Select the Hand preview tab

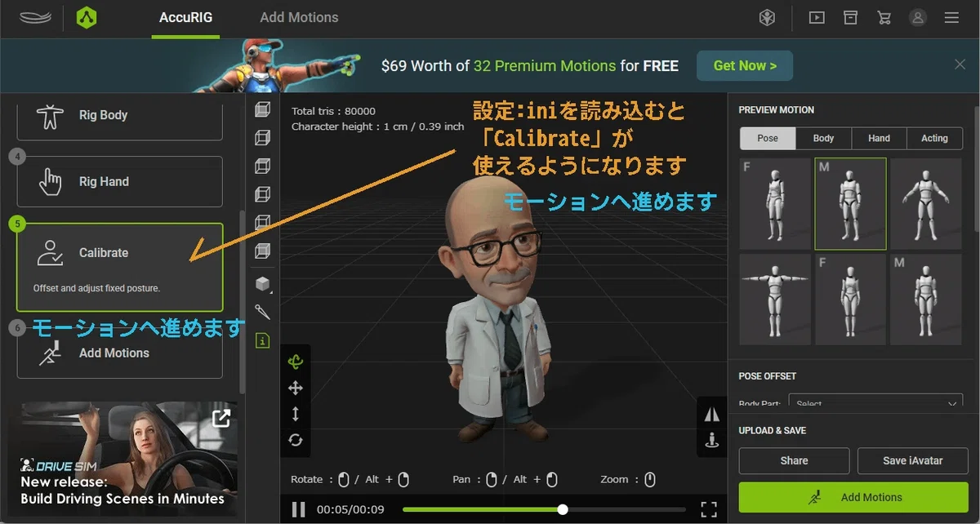point(880,138)
